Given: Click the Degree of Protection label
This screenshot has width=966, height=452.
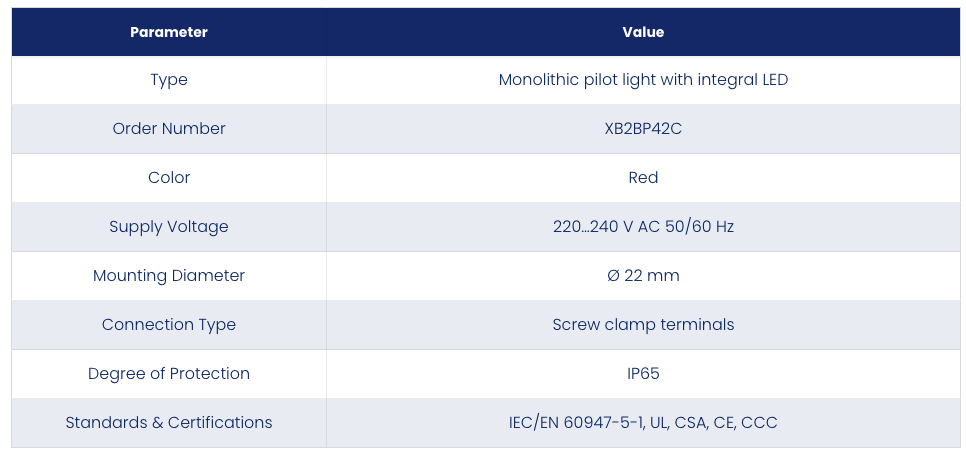Looking at the screenshot, I should tap(169, 374).
